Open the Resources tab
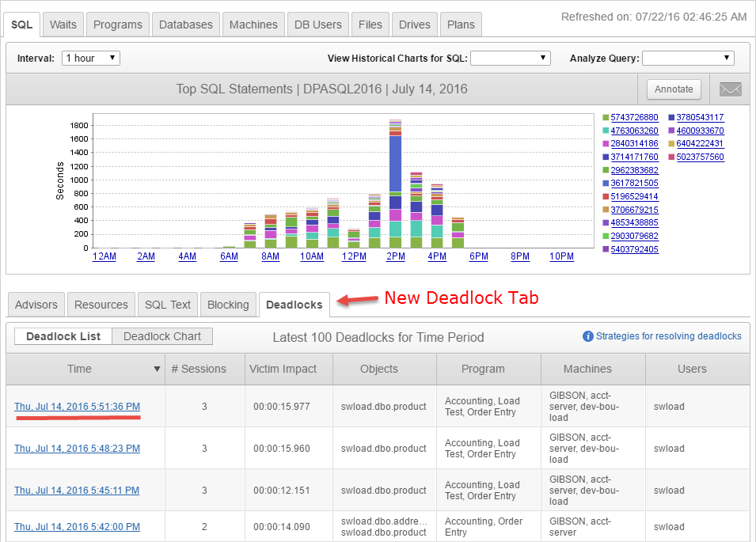 pos(101,305)
